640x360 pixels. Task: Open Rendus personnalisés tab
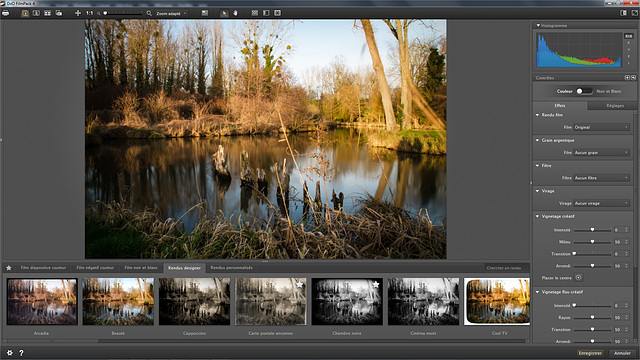231,268
